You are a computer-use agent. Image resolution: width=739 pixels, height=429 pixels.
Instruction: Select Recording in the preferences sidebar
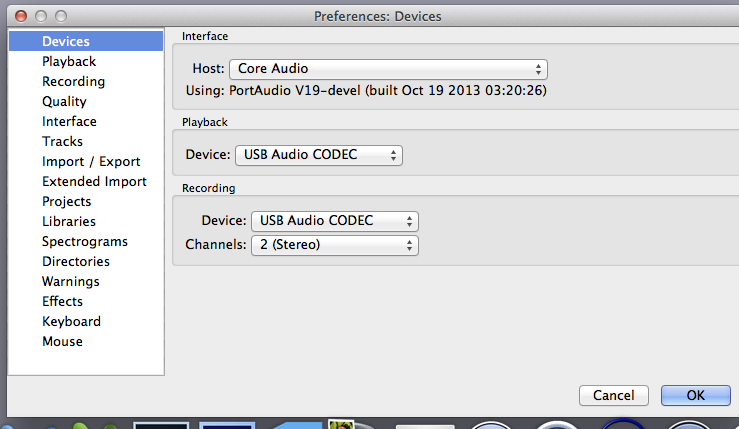click(x=74, y=82)
